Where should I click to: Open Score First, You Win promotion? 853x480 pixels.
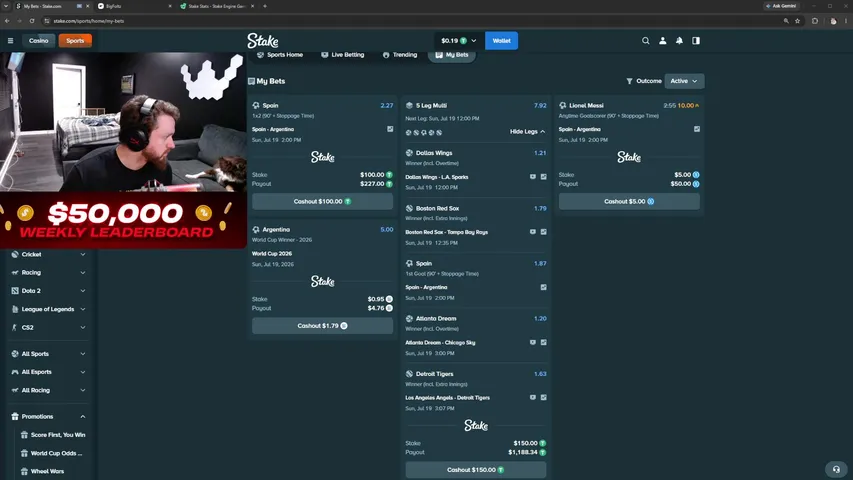pyautogui.click(x=58, y=435)
